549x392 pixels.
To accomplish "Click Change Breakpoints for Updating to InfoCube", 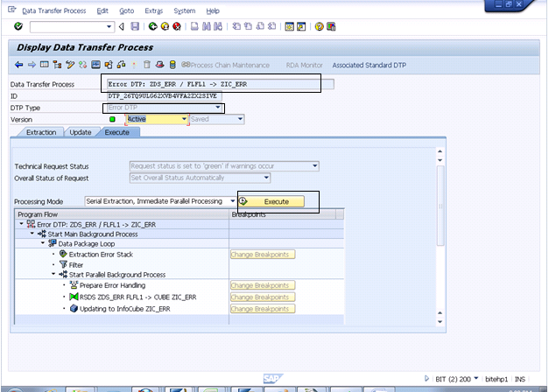I will pyautogui.click(x=263, y=309).
